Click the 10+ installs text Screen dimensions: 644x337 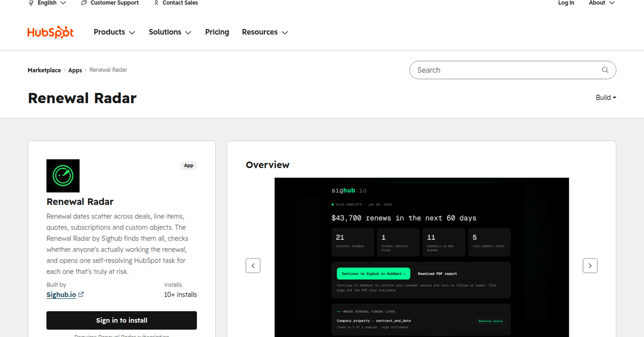coord(180,294)
